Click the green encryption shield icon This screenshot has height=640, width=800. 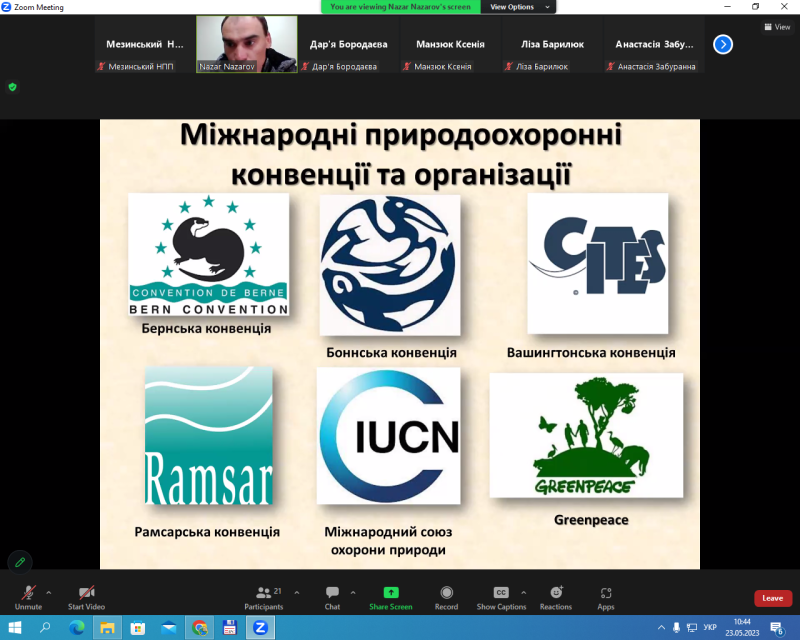12,87
